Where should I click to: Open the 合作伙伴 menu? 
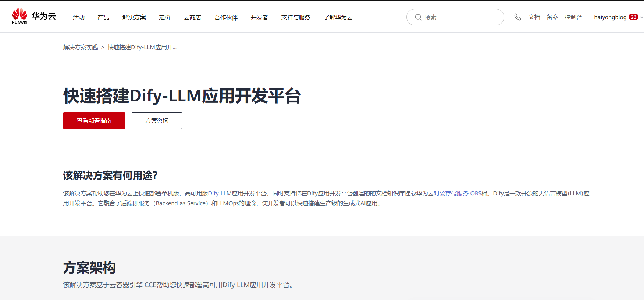point(226,17)
